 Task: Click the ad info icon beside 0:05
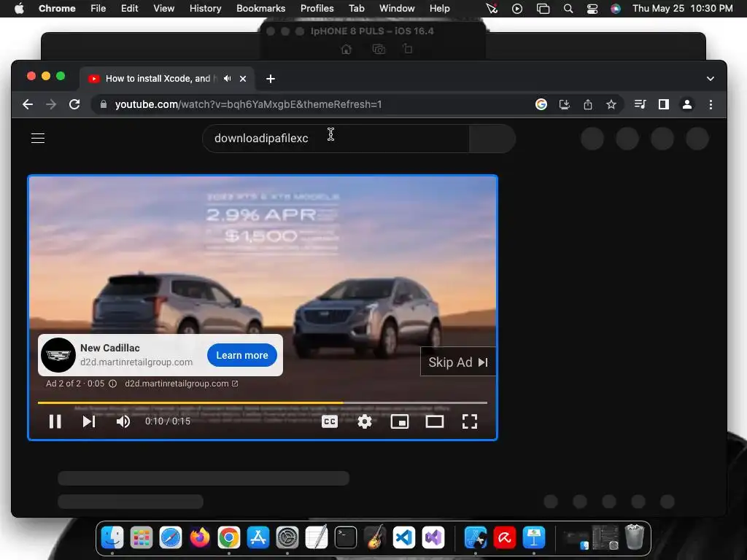(x=112, y=384)
